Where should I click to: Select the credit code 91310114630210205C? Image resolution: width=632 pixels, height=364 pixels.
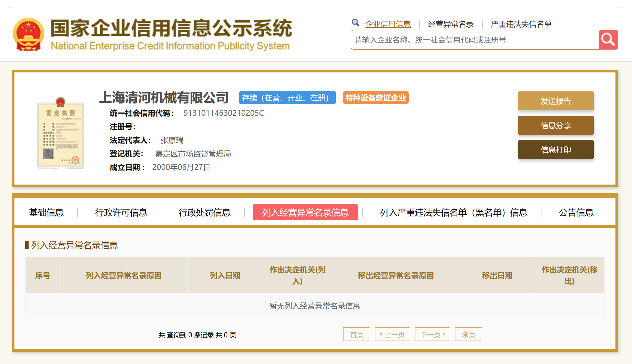224,113
